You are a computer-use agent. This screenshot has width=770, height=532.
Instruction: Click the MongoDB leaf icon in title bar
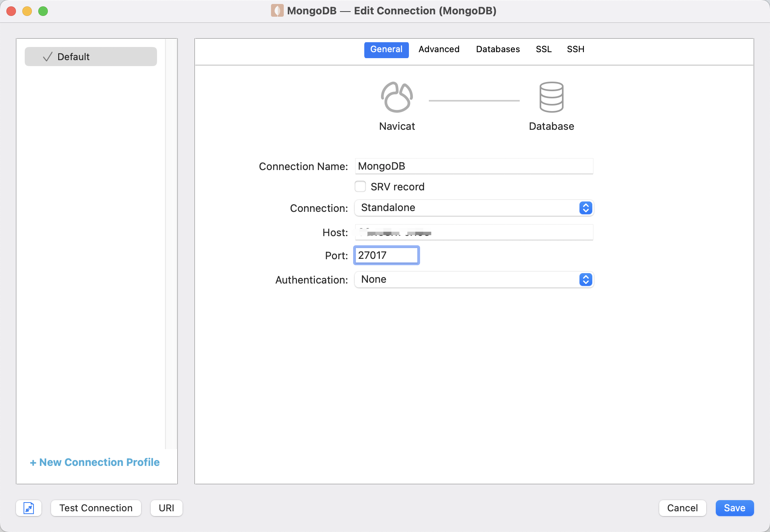tap(277, 11)
